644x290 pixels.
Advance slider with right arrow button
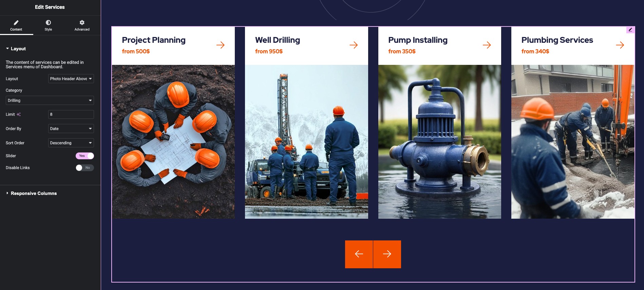point(387,254)
